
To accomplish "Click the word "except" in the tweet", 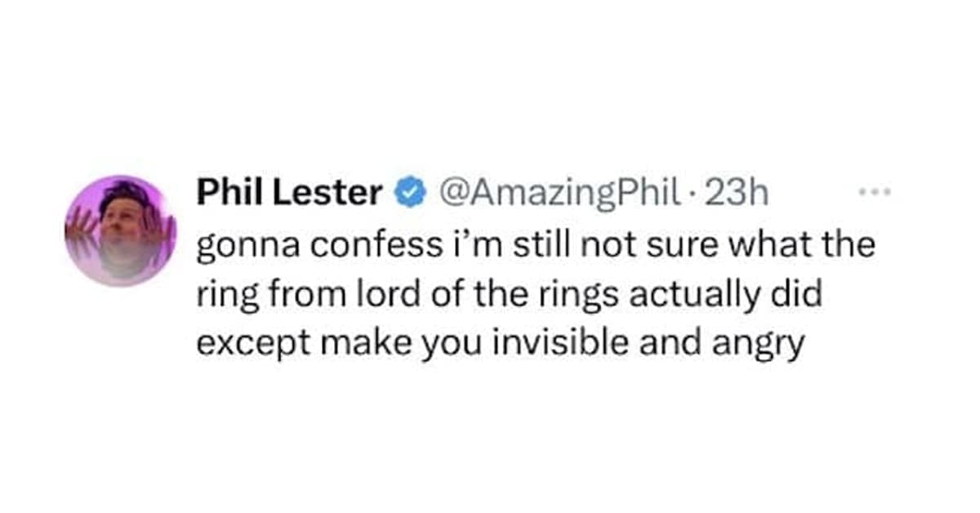I will click(246, 344).
